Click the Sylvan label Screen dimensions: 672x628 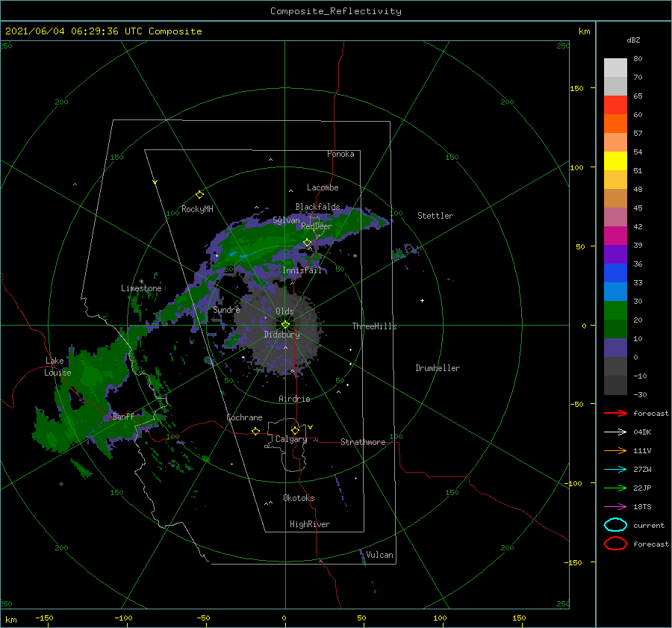point(286,220)
